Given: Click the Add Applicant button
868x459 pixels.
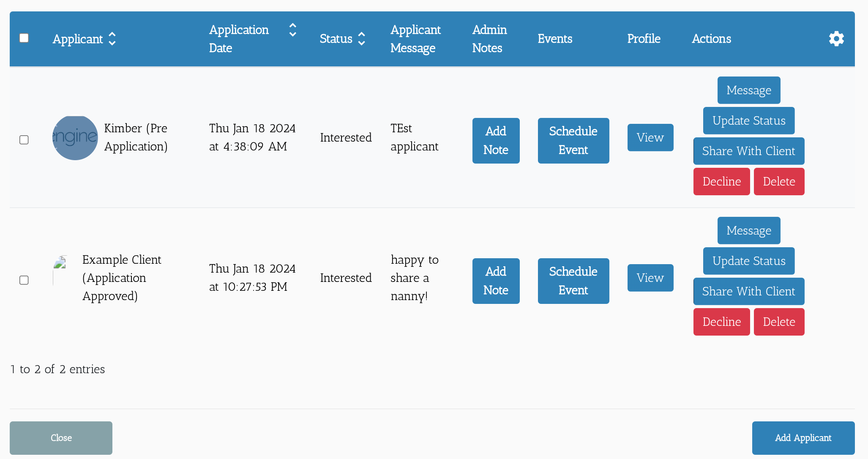Looking at the screenshot, I should 803,438.
